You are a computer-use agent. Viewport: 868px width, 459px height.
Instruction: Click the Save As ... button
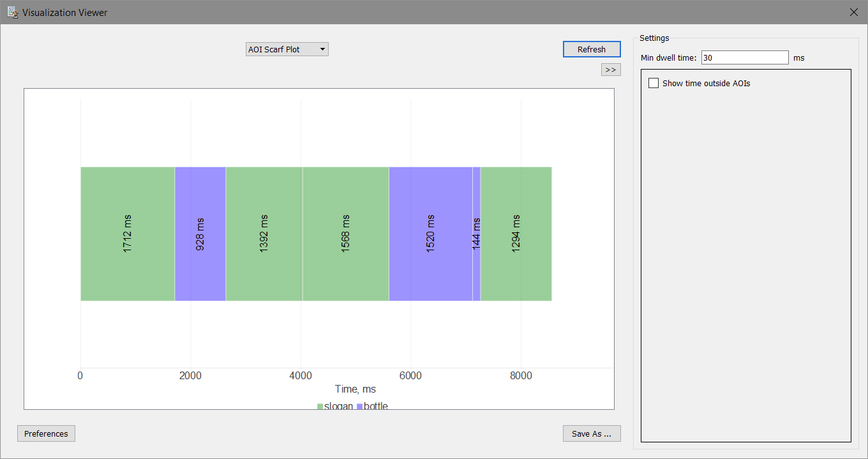tap(592, 433)
